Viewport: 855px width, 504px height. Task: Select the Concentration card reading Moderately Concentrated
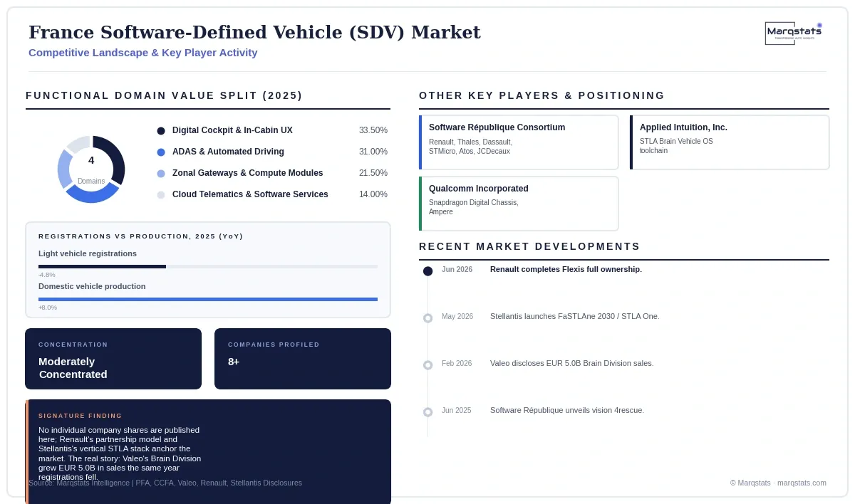[113, 359]
